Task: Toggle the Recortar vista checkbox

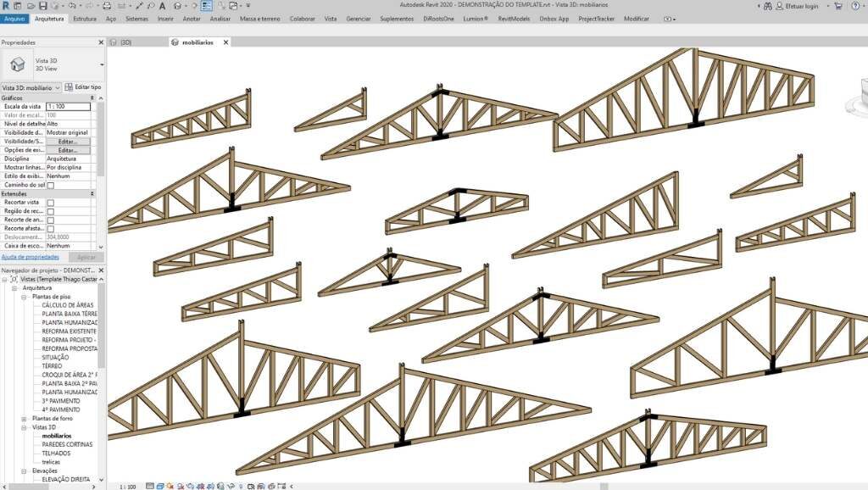Action: (x=50, y=203)
